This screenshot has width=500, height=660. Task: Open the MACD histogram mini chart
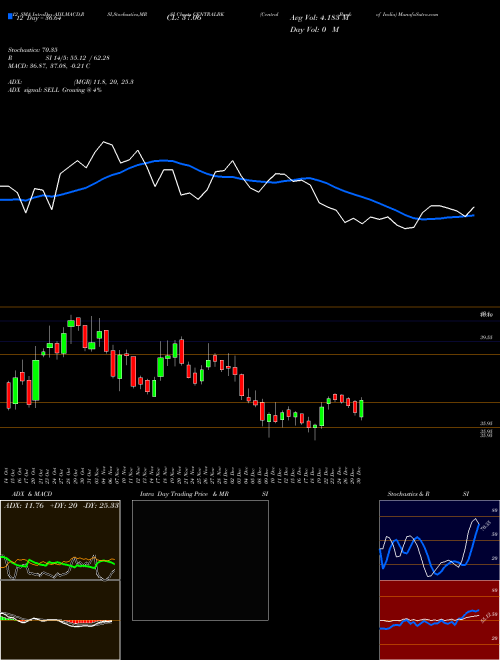60,620
